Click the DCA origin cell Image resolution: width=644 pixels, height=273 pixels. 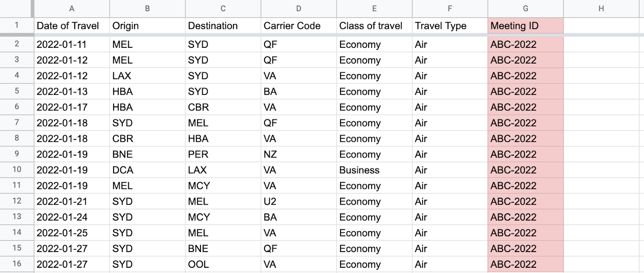click(x=147, y=170)
